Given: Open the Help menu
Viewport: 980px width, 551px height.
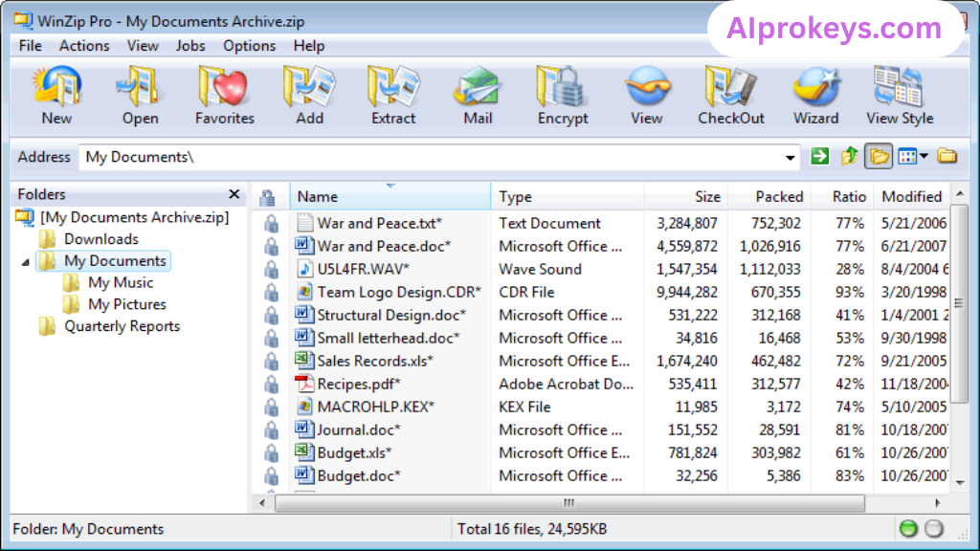Looking at the screenshot, I should point(309,46).
